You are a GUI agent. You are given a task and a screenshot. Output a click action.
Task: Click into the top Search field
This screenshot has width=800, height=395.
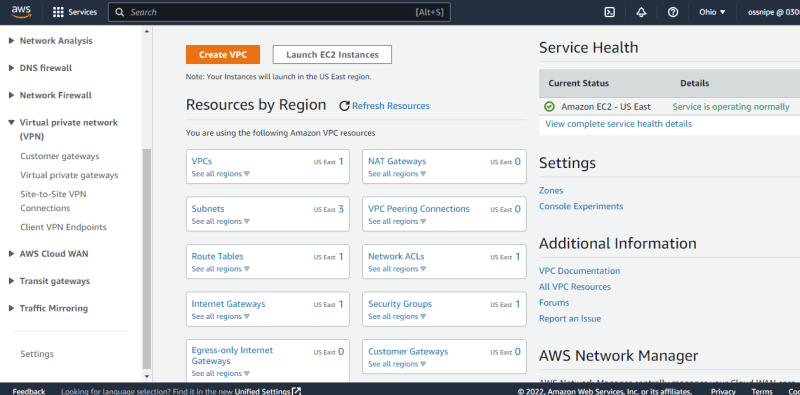(279, 12)
